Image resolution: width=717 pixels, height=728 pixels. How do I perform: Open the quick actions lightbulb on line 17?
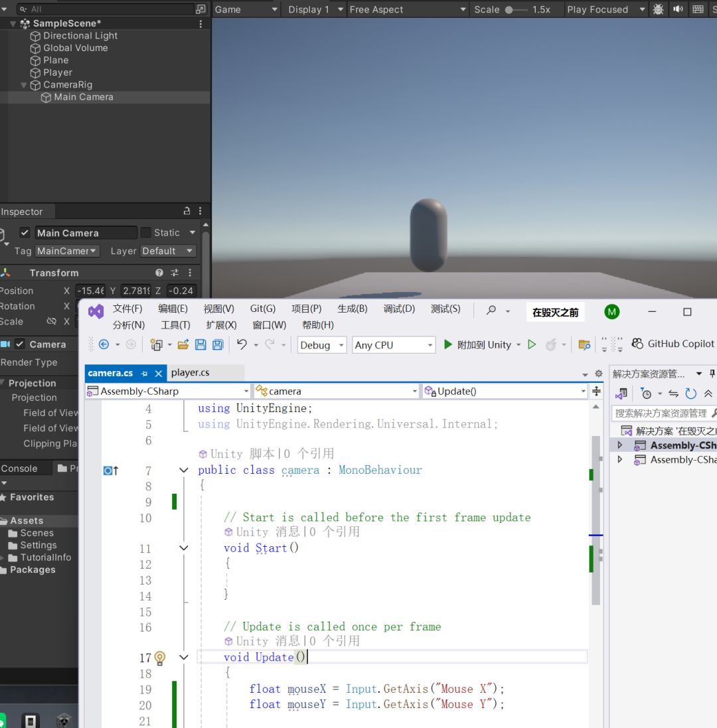[x=160, y=658]
